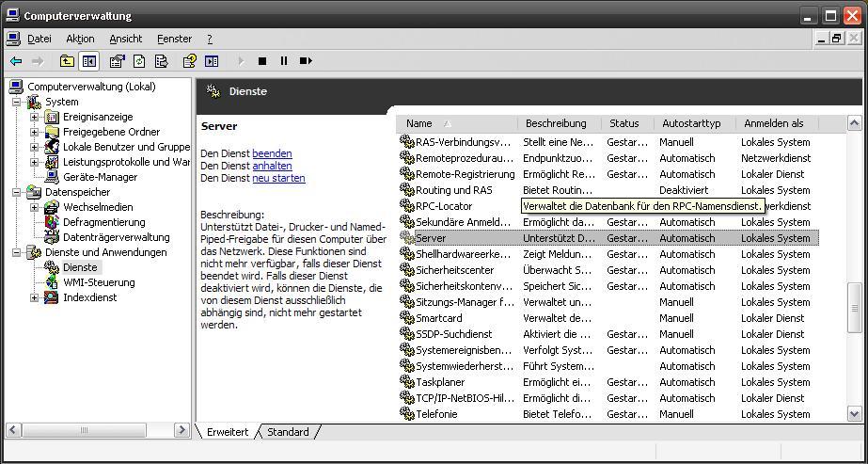Click the Smartcard service gear icon
The image size is (868, 464).
pos(407,318)
